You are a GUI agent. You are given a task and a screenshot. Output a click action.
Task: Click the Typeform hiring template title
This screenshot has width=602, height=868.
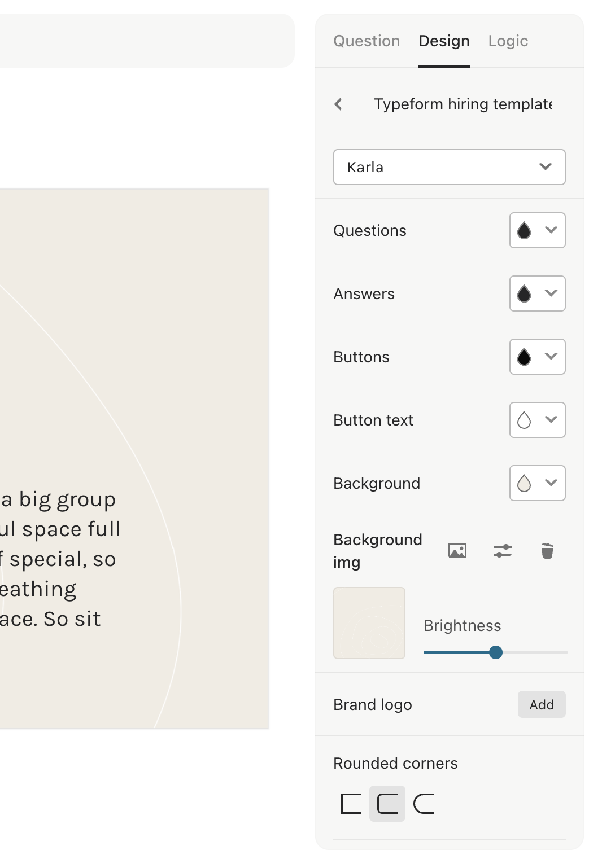[x=463, y=104]
